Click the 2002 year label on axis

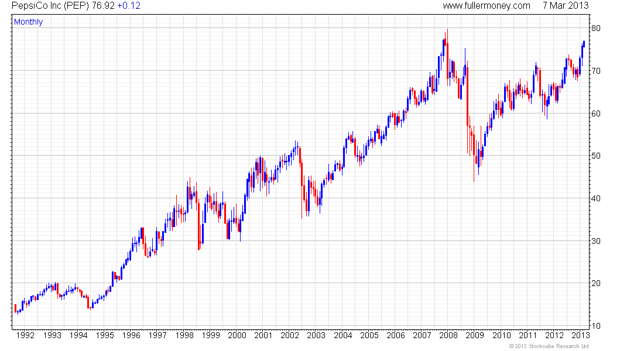[x=290, y=335]
